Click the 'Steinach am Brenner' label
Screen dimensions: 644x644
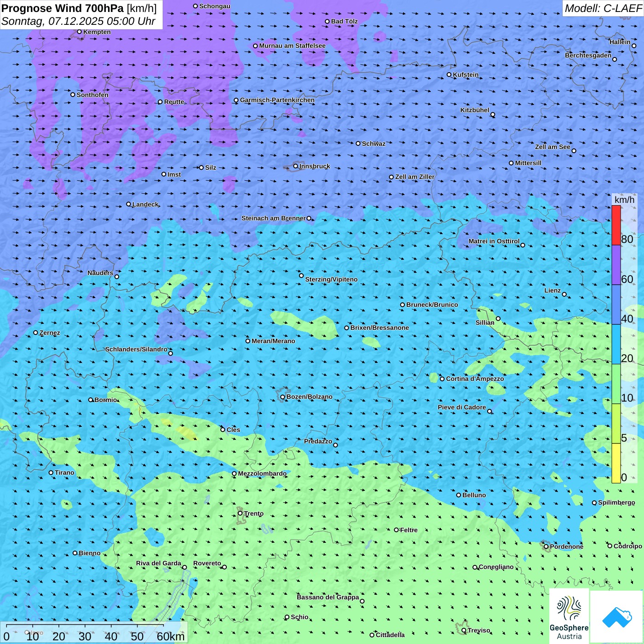[274, 218]
